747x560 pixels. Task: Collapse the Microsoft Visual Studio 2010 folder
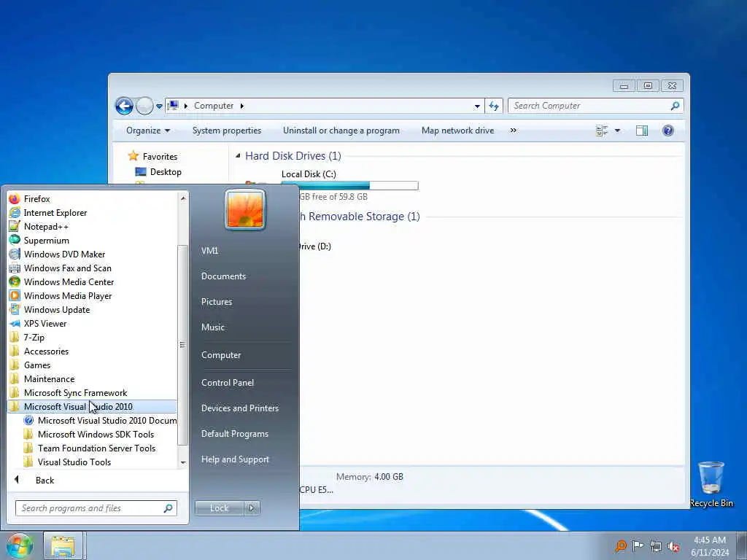point(92,407)
